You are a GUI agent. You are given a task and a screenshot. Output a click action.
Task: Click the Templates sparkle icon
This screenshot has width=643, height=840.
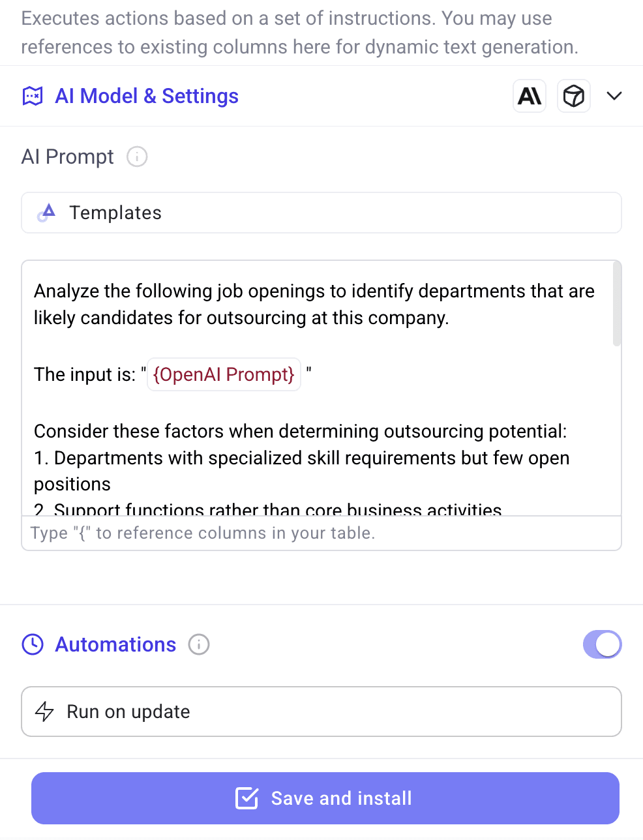pos(46,213)
